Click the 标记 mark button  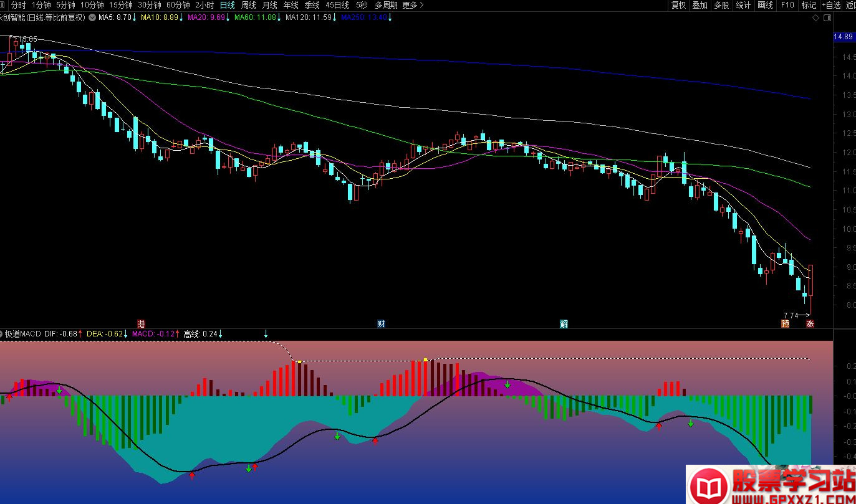point(809,5)
